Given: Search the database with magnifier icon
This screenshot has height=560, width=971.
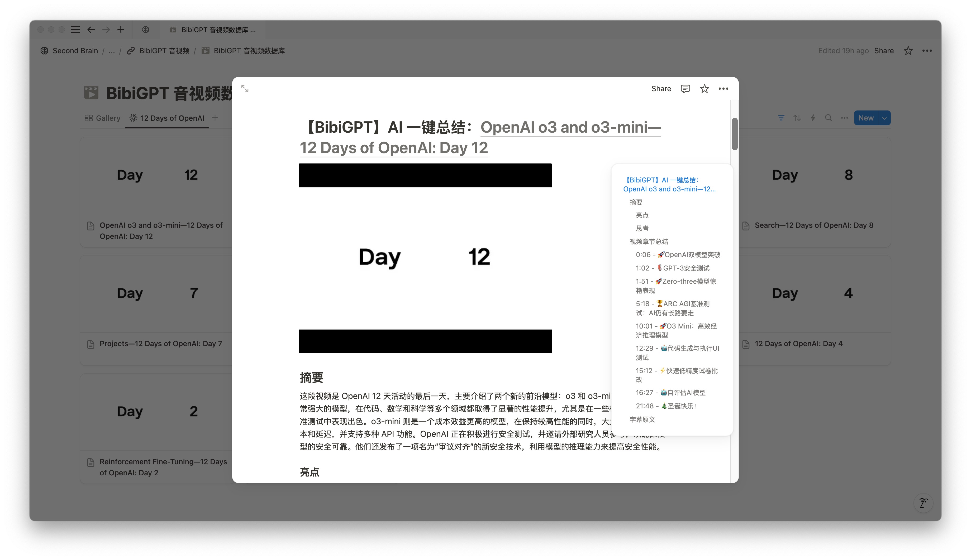Looking at the screenshot, I should pyautogui.click(x=828, y=118).
